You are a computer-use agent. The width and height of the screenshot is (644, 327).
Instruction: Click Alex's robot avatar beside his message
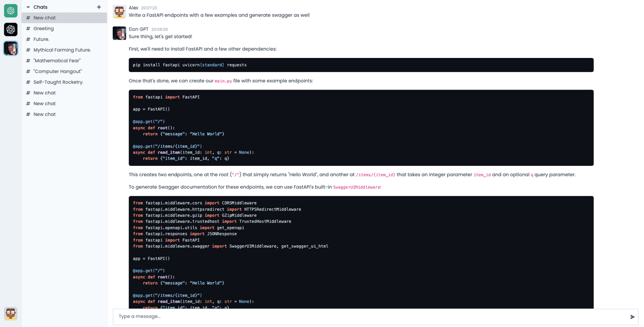pos(119,11)
